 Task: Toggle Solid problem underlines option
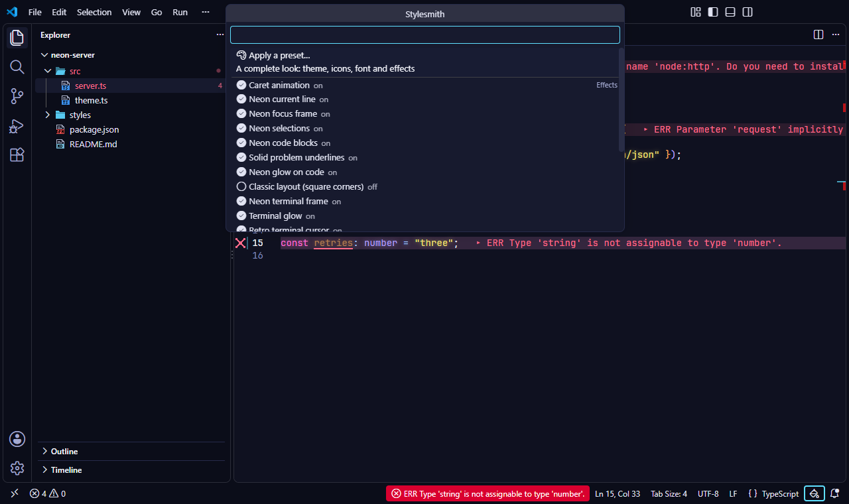point(424,158)
